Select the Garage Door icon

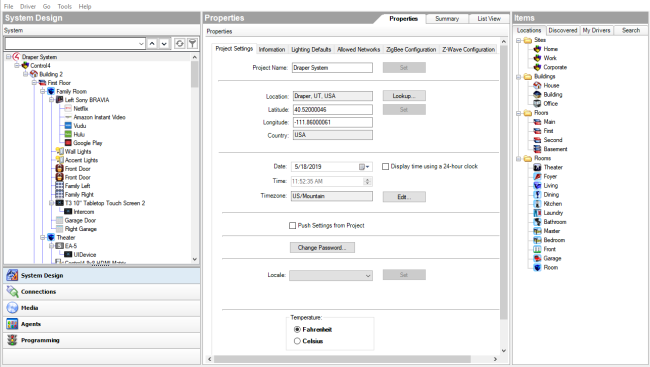click(60, 220)
